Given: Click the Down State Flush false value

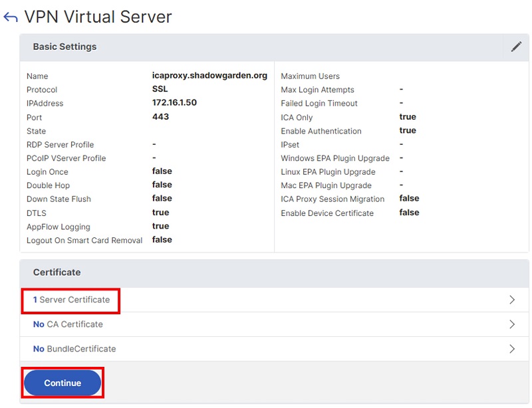Looking at the screenshot, I should [162, 198].
